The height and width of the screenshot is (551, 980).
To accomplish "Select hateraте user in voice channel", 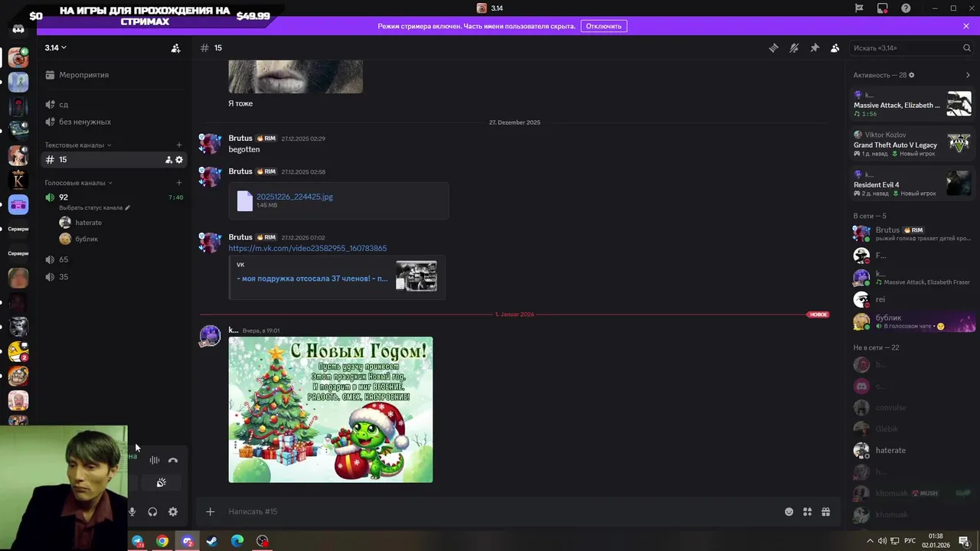I will [88, 223].
